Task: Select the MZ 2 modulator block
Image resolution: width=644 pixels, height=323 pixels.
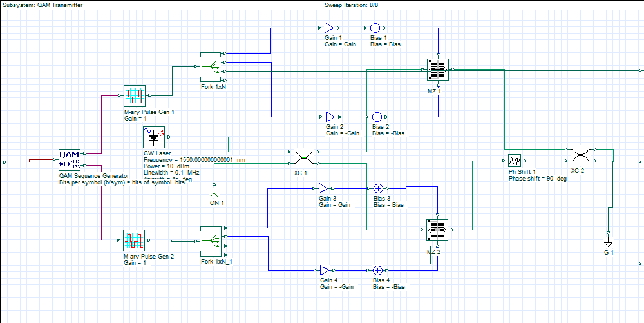Action: pyautogui.click(x=436, y=230)
